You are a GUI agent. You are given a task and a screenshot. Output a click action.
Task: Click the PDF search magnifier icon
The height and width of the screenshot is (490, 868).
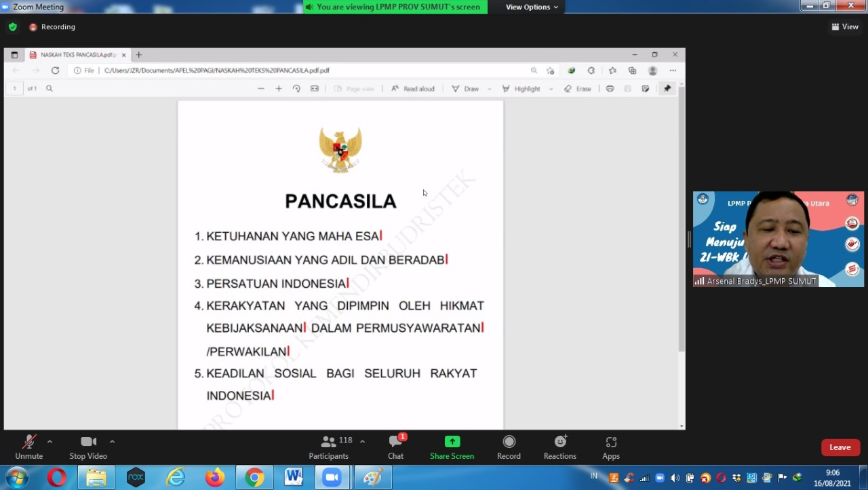pos(49,88)
